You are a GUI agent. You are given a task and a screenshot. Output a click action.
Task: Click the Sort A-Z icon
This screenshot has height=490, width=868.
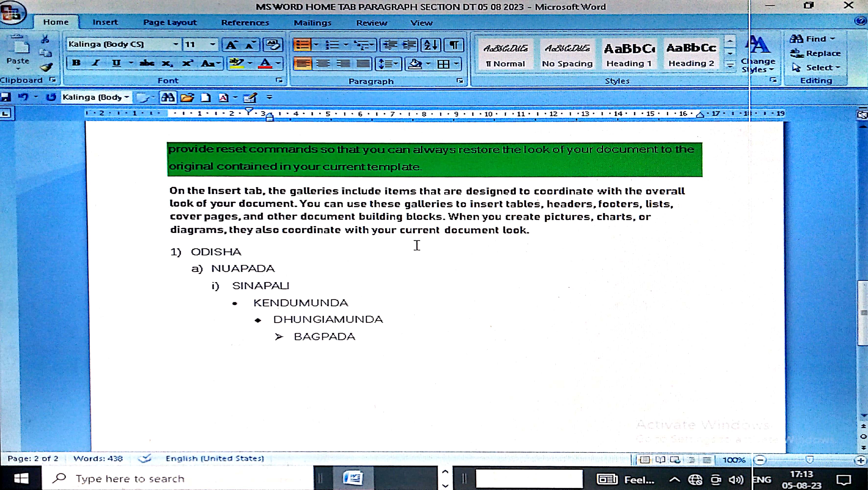[x=431, y=45]
